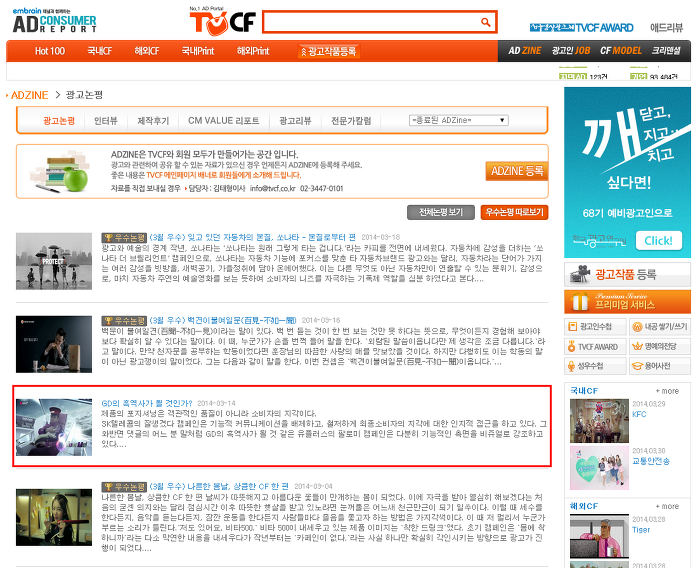The height and width of the screenshot is (568, 700).
Task: Switch to the 인터뷰 tab
Action: 106,121
